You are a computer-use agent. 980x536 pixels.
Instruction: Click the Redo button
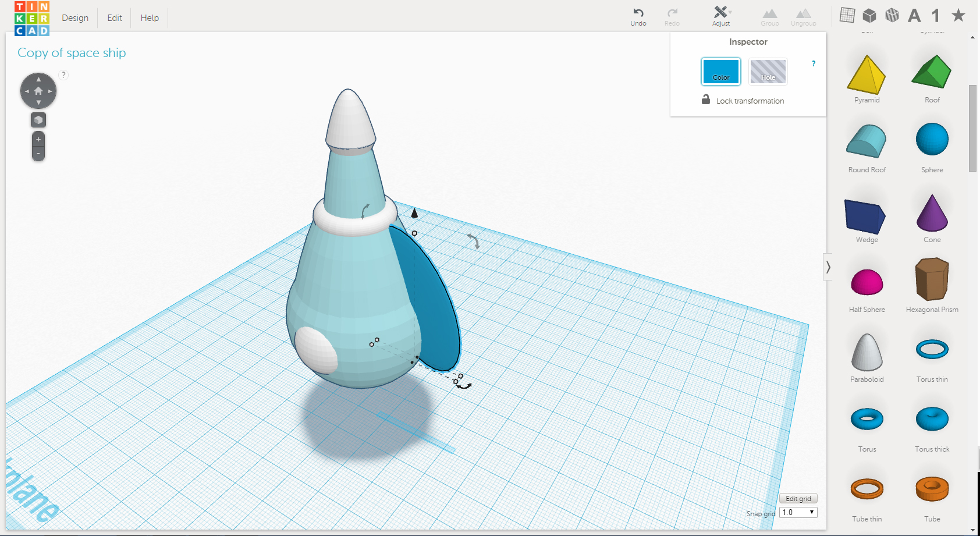pos(672,16)
